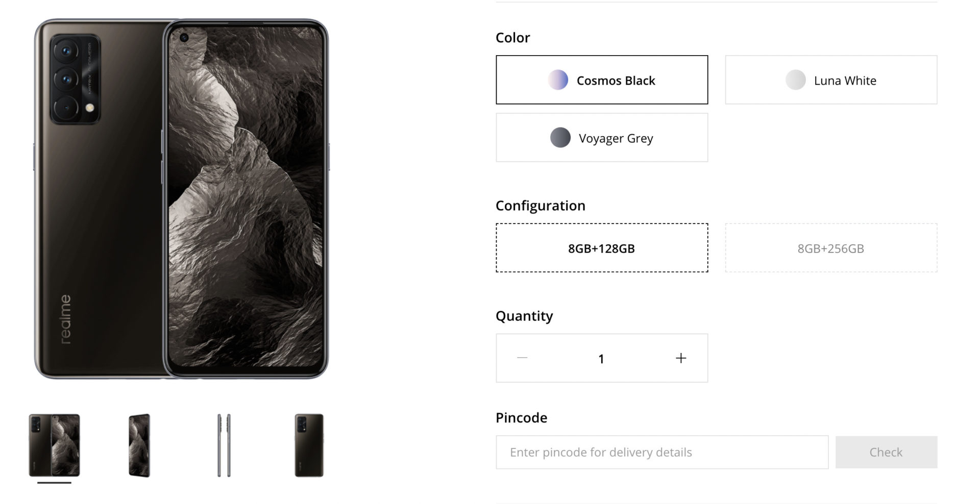Pick the Voyager Grey color circle
Screen dimensions: 980x504
coord(560,138)
